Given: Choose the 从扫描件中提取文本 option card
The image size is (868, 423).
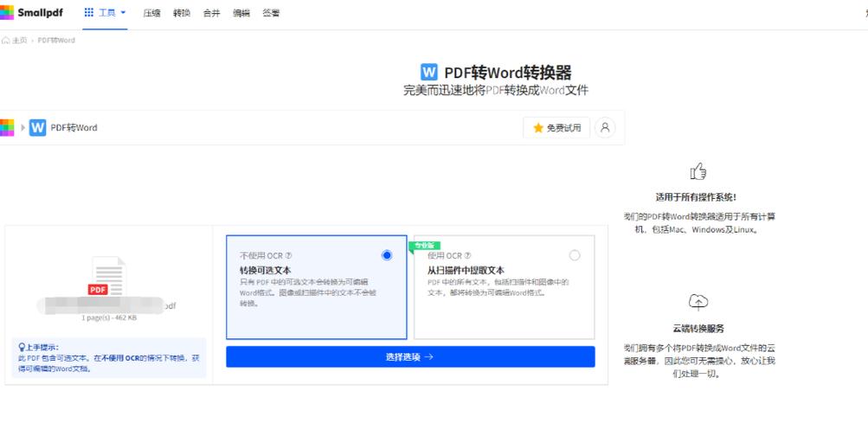Looking at the screenshot, I should tap(505, 287).
